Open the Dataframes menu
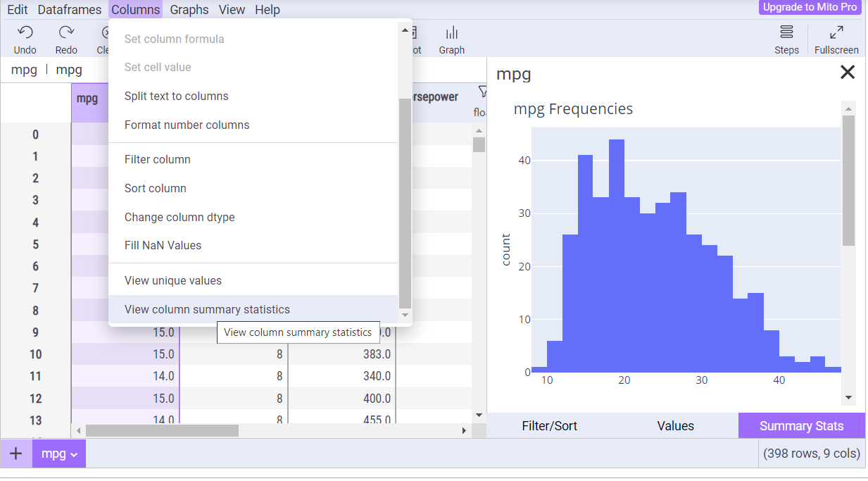 click(70, 10)
